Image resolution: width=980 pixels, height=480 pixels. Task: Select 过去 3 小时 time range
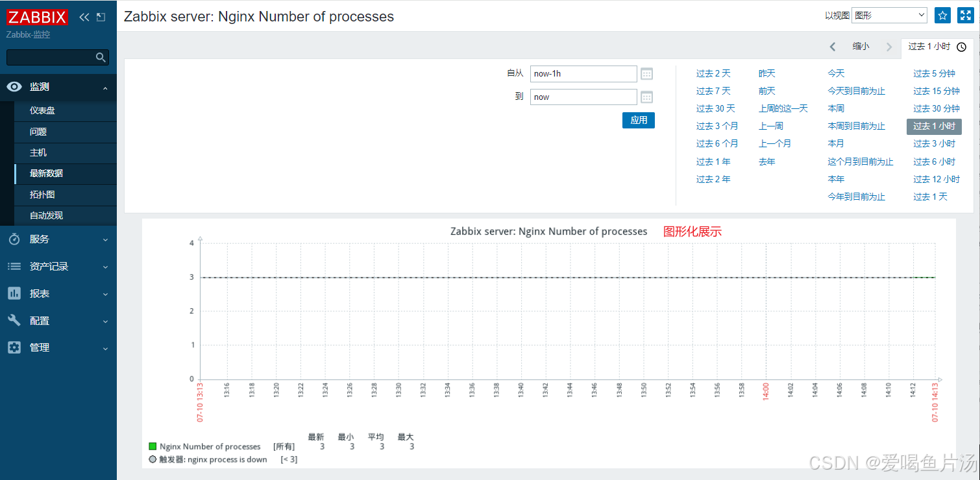coord(934,144)
